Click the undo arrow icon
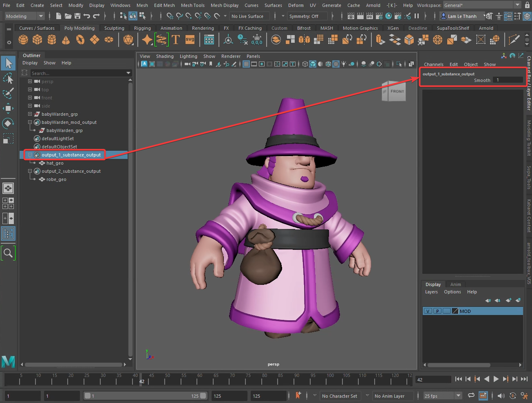The image size is (532, 403). (86, 16)
